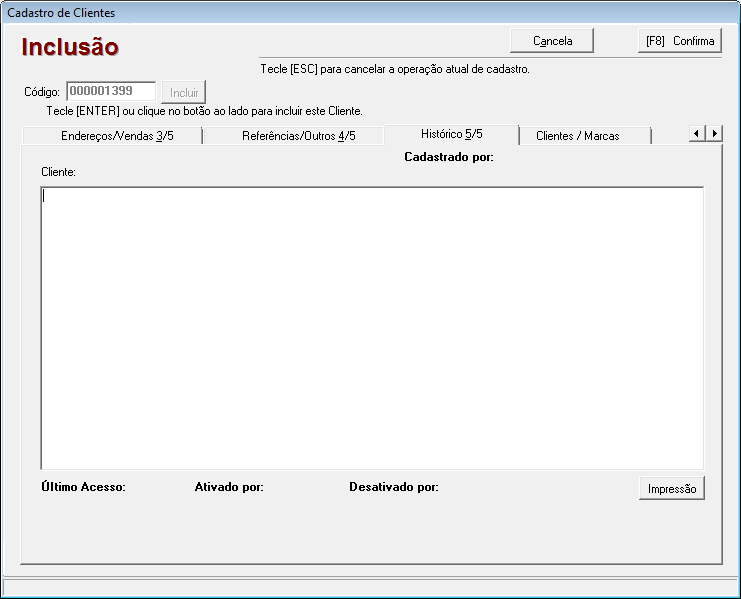Open the Referências/Outros 4/5 tab
The height and width of the screenshot is (599, 741).
point(298,136)
